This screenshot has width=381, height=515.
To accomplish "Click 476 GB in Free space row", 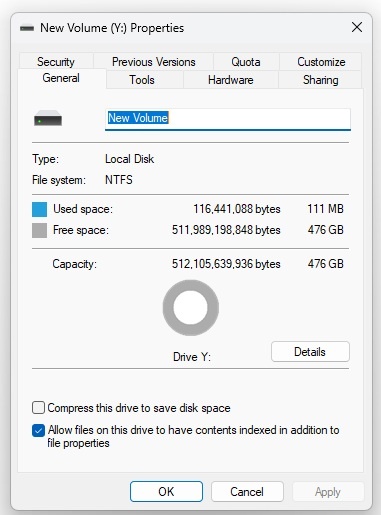I will pyautogui.click(x=325, y=230).
